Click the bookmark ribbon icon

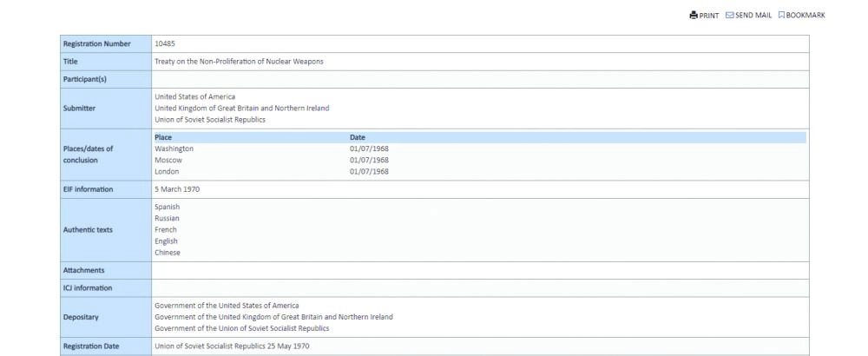point(781,15)
